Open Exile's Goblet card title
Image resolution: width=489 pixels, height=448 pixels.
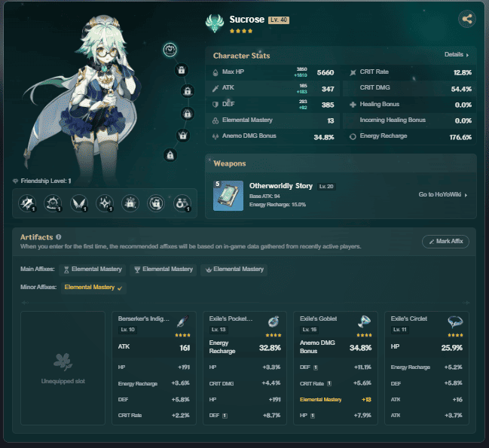(318, 318)
